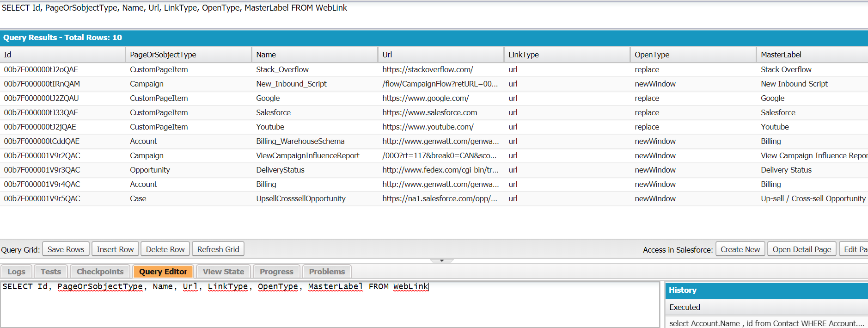Go to the Checkpoints tab
This screenshot has height=328, width=868.
(100, 272)
